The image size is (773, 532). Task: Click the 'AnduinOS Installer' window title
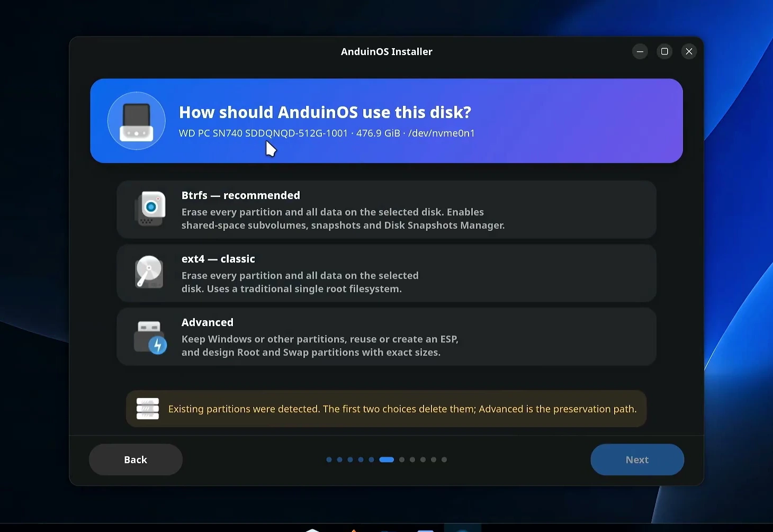pyautogui.click(x=386, y=51)
